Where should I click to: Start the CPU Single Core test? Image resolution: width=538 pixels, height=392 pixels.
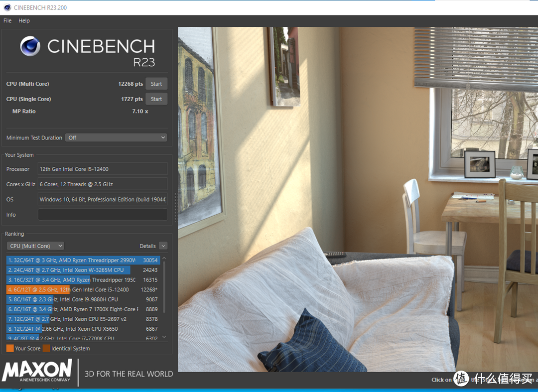point(156,99)
